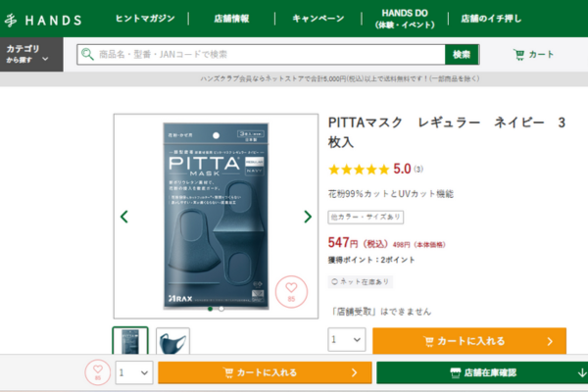Viewport: 588px width, 392px height.
Task: Open the quantity dropdown beside the product's cart button
Action: coord(347,339)
